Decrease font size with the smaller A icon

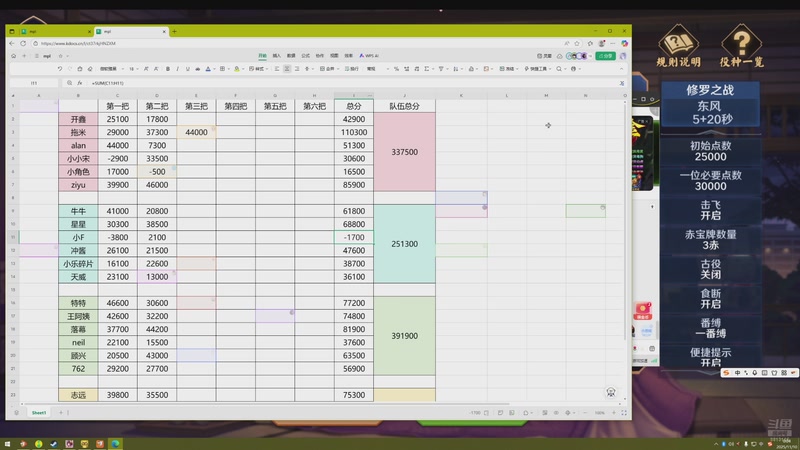pos(156,69)
